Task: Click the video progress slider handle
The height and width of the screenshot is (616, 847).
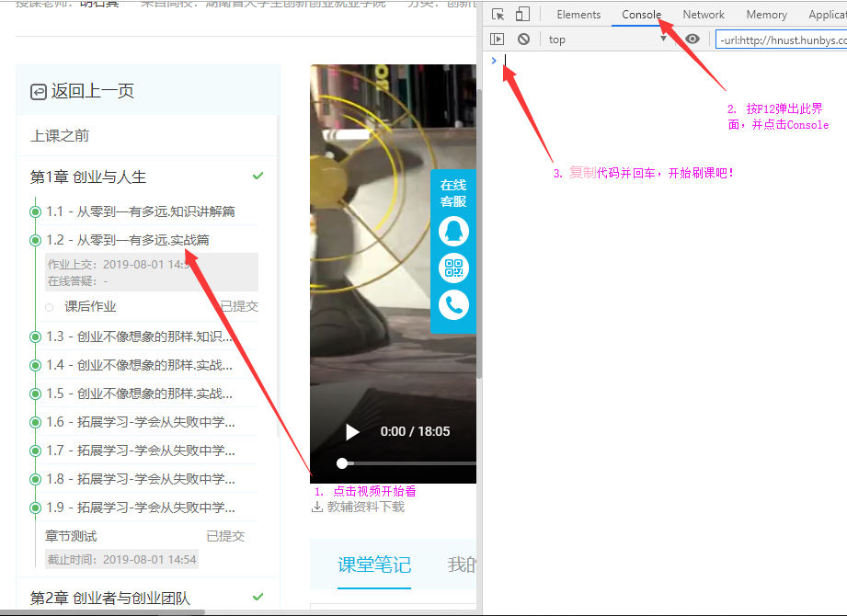Action: [342, 463]
